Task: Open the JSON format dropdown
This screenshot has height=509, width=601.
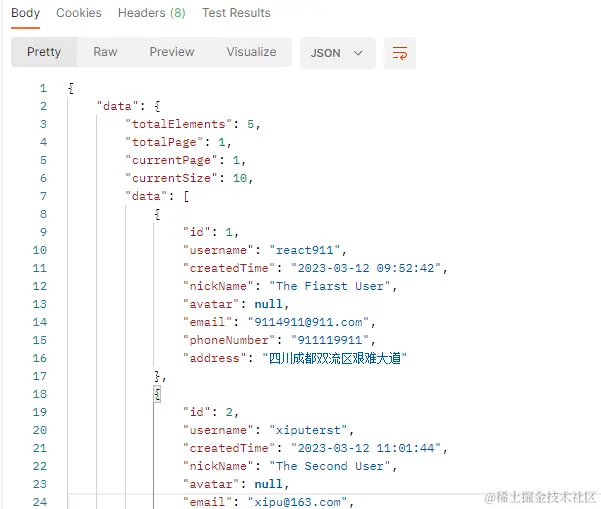Action: click(x=337, y=53)
